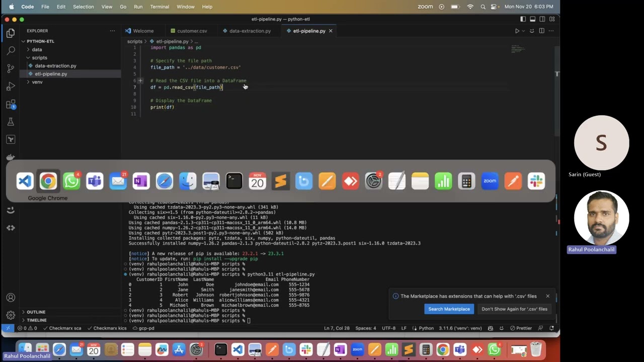Open the Source Control view
Screen dimensions: 644x362
point(11,69)
